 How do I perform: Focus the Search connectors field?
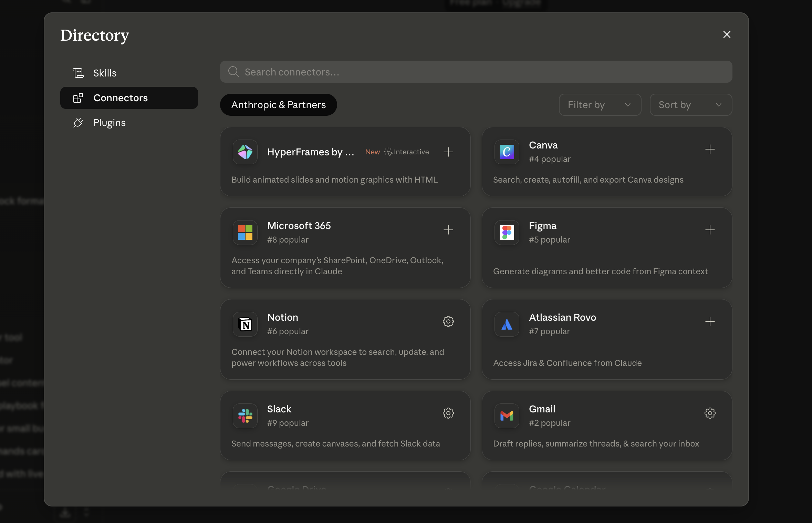(476, 72)
